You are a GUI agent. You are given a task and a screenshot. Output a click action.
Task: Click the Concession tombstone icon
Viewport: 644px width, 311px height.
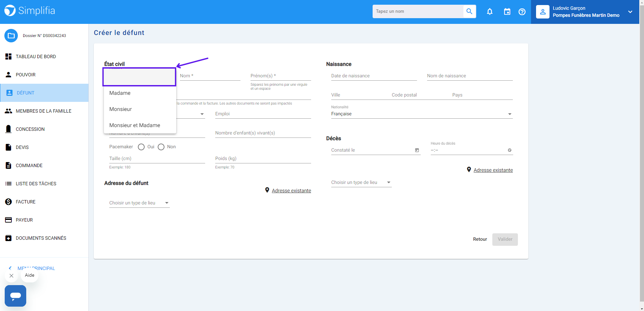click(x=8, y=129)
